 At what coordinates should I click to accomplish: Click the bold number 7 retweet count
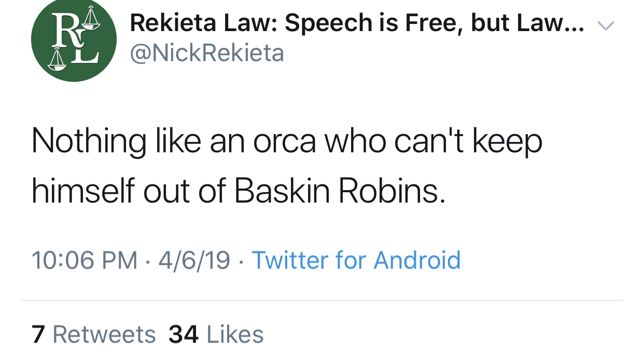[38, 335]
